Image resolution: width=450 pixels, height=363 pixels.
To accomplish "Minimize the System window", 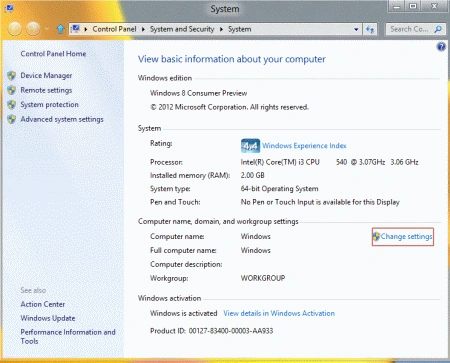I will [396, 7].
